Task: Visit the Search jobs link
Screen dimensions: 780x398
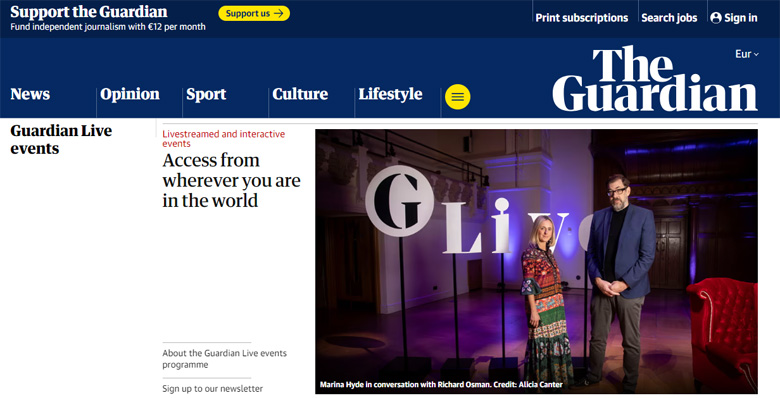Action: tap(669, 18)
